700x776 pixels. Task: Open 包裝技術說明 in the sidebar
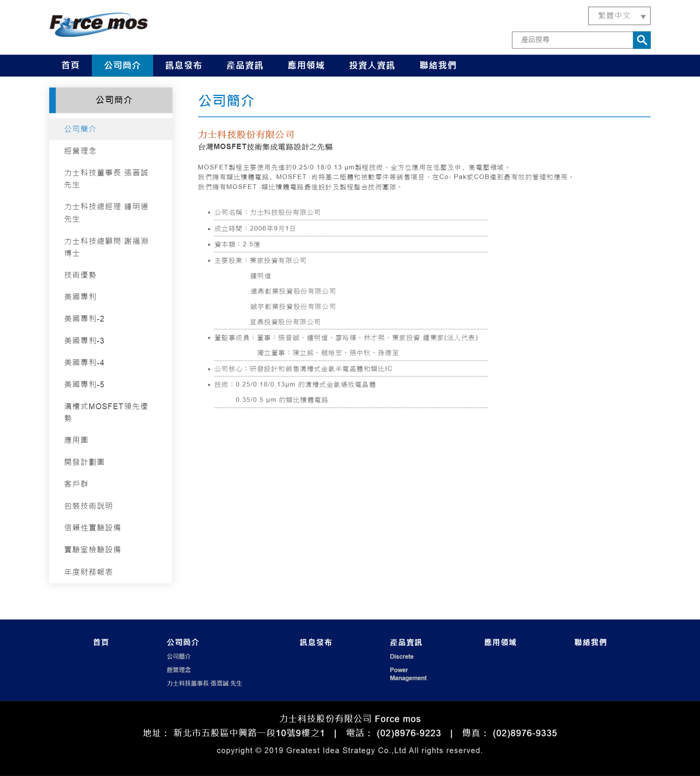111,506
